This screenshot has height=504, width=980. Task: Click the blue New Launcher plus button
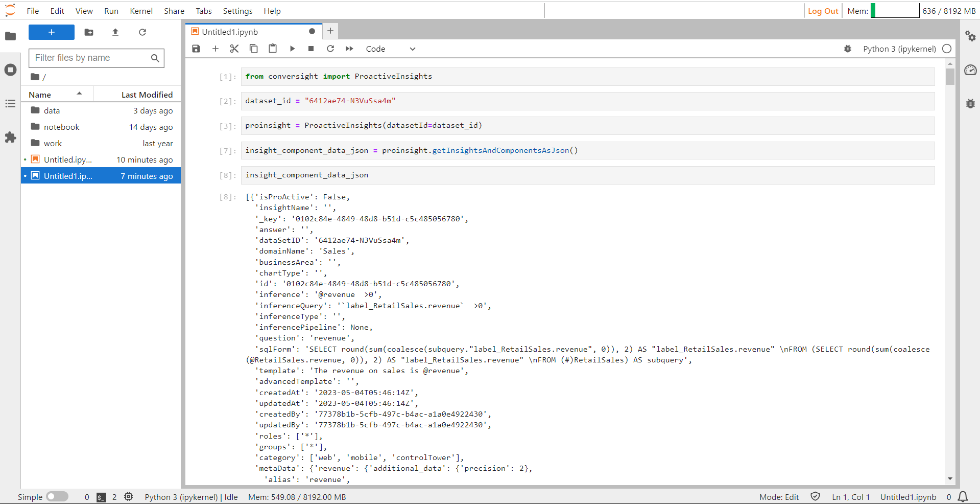(x=52, y=32)
